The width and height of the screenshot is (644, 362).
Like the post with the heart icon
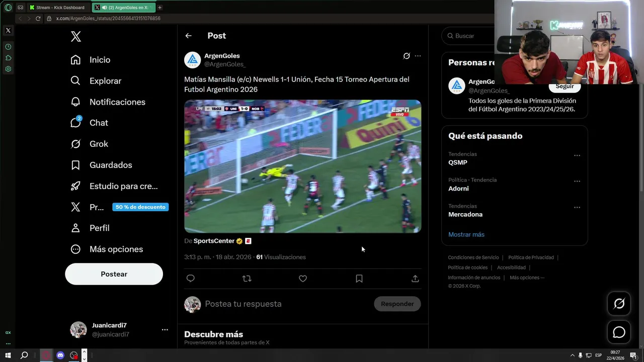(x=303, y=279)
